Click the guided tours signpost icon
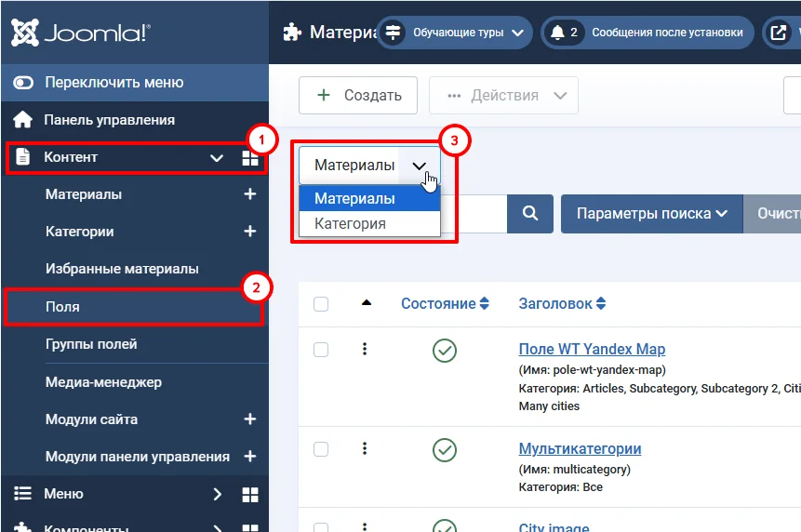This screenshot has width=801, height=532. pos(393,33)
